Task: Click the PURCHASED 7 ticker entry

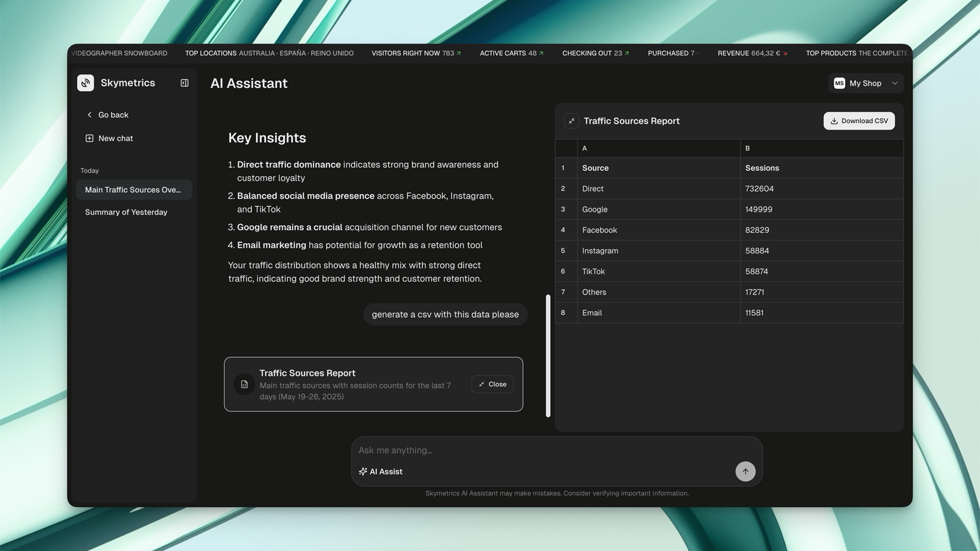Action: (673, 53)
